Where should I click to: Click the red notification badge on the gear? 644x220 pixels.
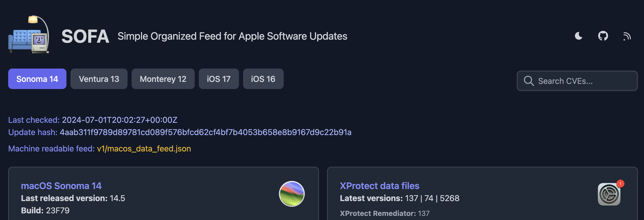coord(620,184)
